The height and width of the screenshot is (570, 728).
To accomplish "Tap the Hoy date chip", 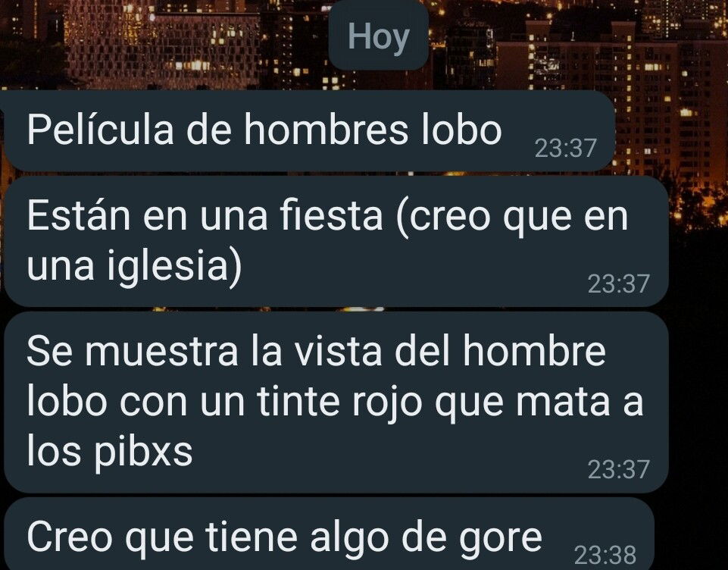I will [x=378, y=36].
